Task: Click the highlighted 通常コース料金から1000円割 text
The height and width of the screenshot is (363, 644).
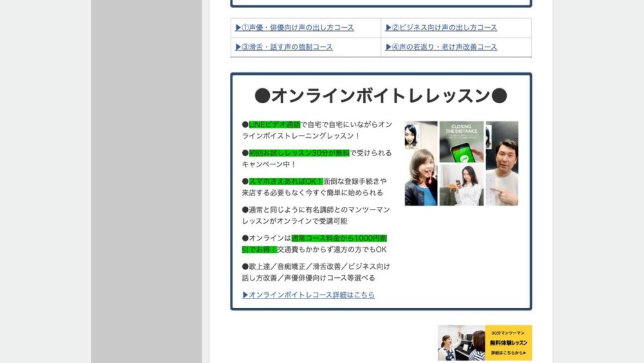Action: click(339, 238)
